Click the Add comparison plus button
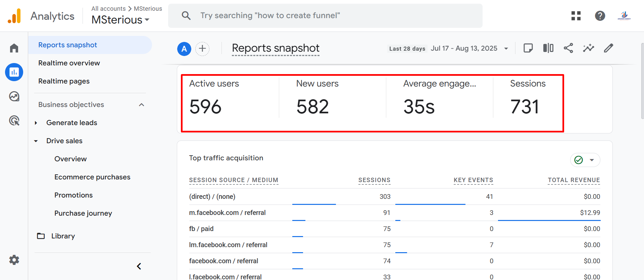The height and width of the screenshot is (280, 644). (202, 49)
